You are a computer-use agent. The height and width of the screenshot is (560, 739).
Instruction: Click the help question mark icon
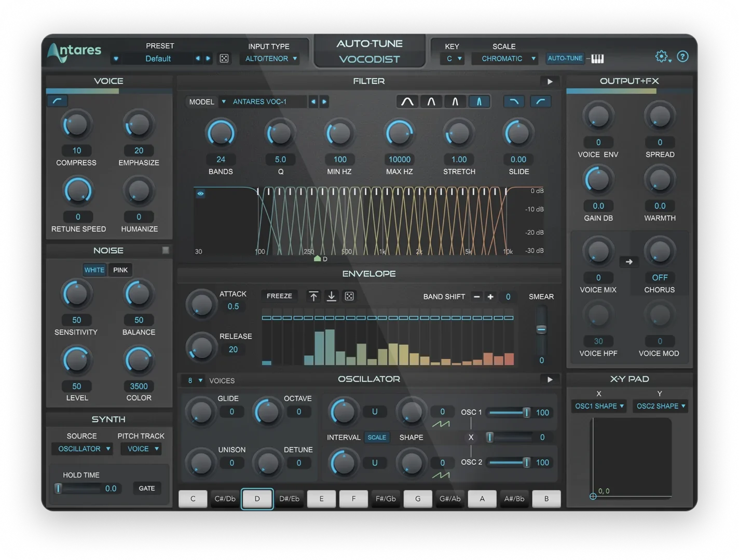tap(683, 57)
